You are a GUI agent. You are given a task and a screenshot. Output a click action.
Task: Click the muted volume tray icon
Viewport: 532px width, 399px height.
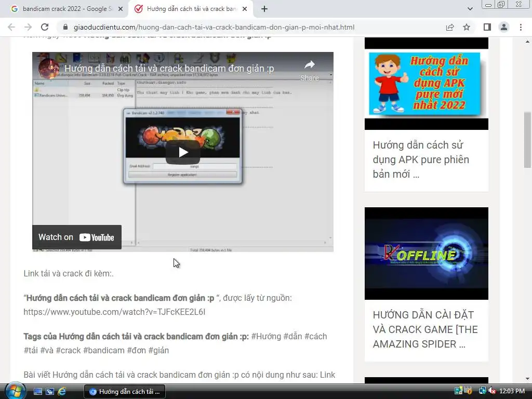point(493,391)
